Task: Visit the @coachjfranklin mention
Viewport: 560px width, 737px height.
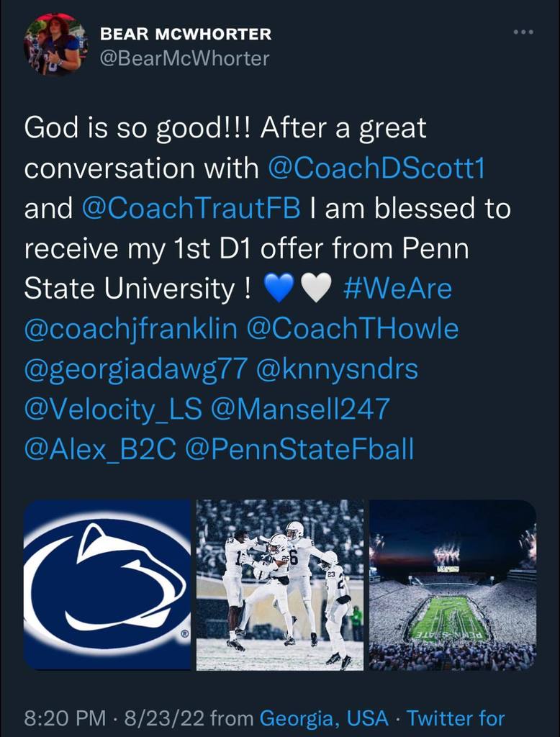Action: point(130,329)
